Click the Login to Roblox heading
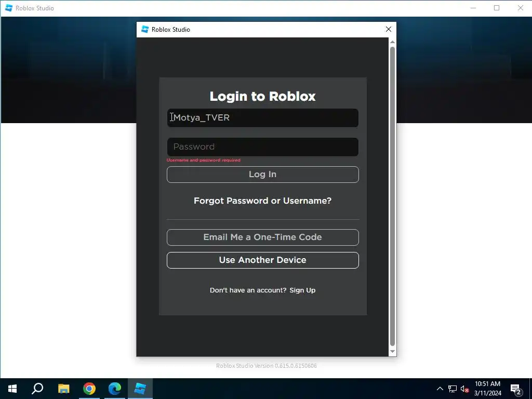The width and height of the screenshot is (532, 399). (x=262, y=96)
